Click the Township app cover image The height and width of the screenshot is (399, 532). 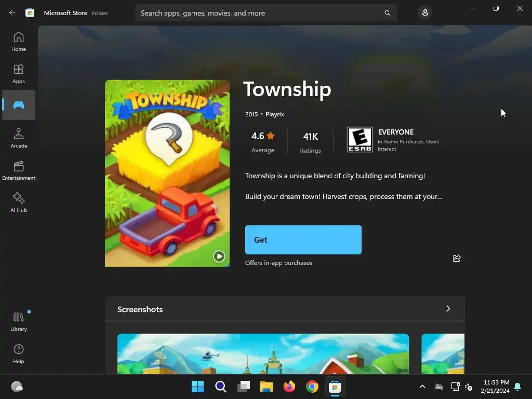point(167,174)
